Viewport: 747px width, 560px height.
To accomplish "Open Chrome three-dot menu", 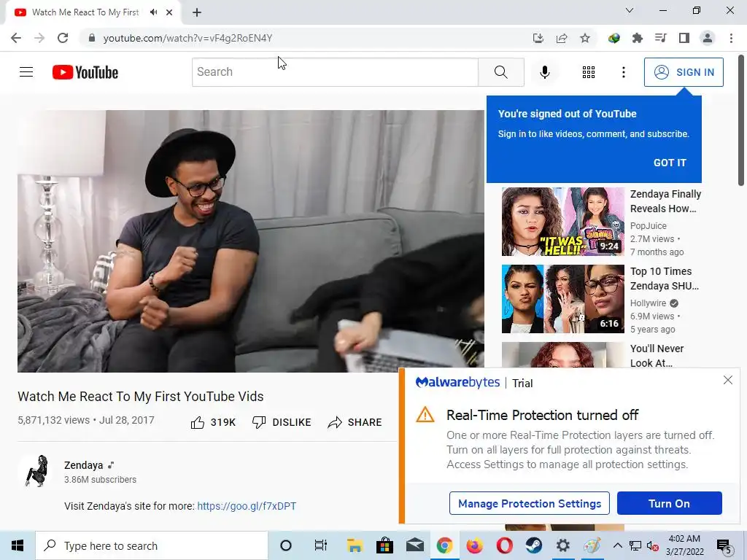I will click(731, 38).
